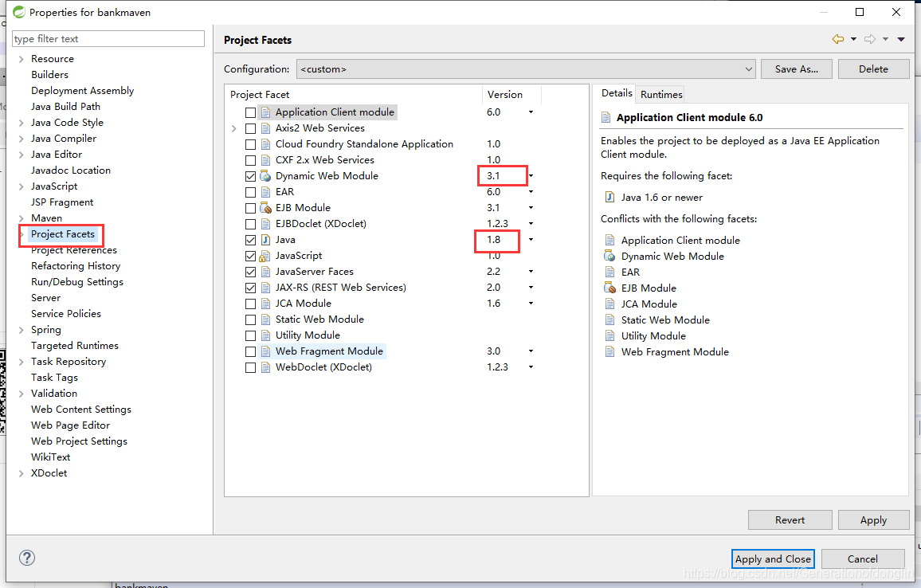Click the EAR icon in the conflicts list
Viewport: 921px width, 588px height.
tap(609, 272)
